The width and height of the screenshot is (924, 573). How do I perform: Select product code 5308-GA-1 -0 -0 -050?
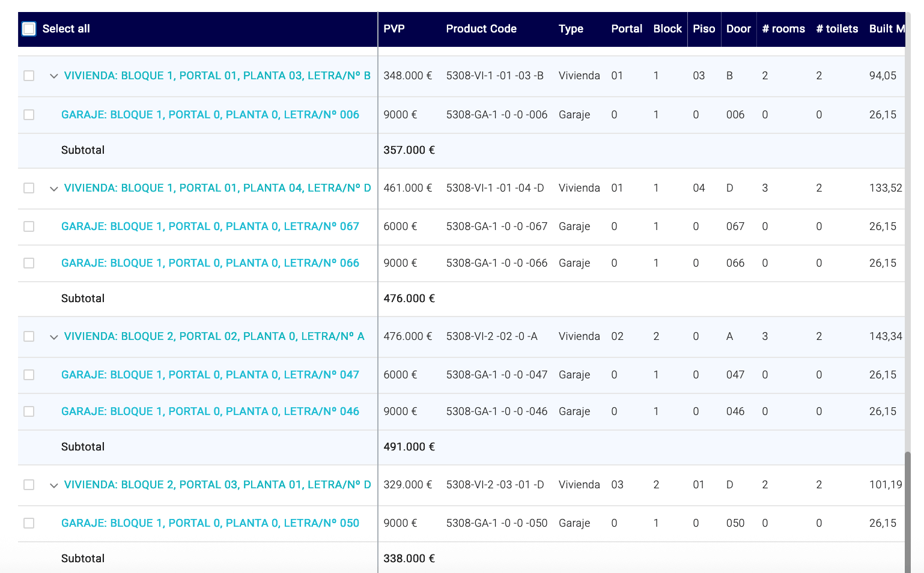(x=497, y=523)
